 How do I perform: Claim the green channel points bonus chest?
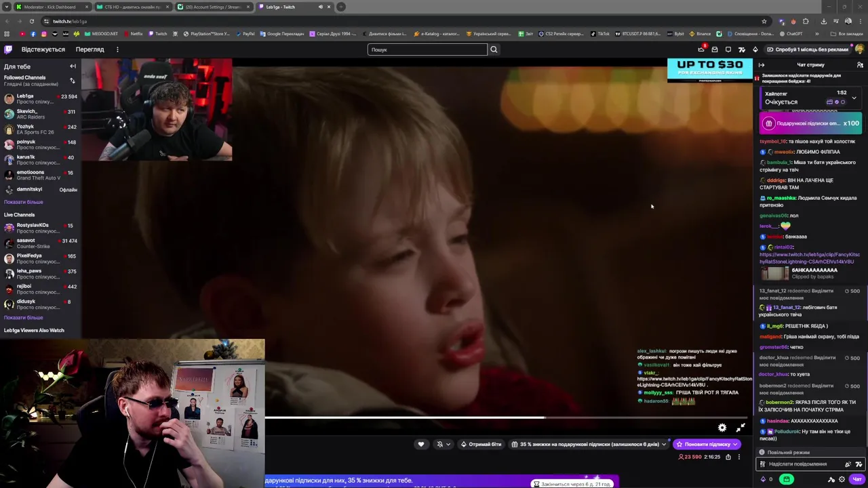(787, 479)
